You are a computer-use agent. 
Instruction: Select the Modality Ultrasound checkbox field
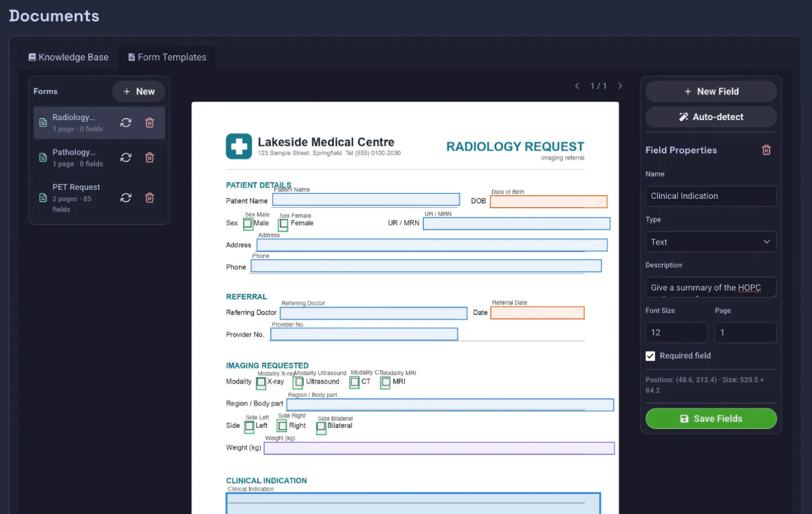click(298, 383)
